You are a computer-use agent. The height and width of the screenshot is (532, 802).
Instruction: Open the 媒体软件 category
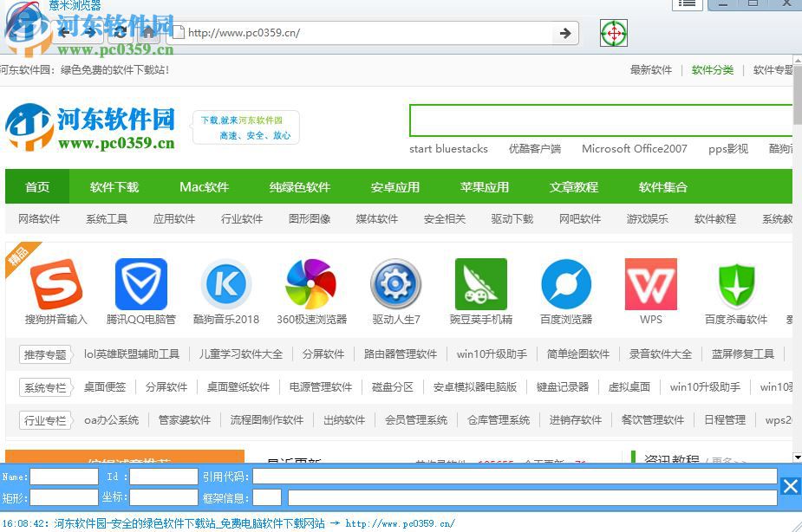click(x=377, y=218)
